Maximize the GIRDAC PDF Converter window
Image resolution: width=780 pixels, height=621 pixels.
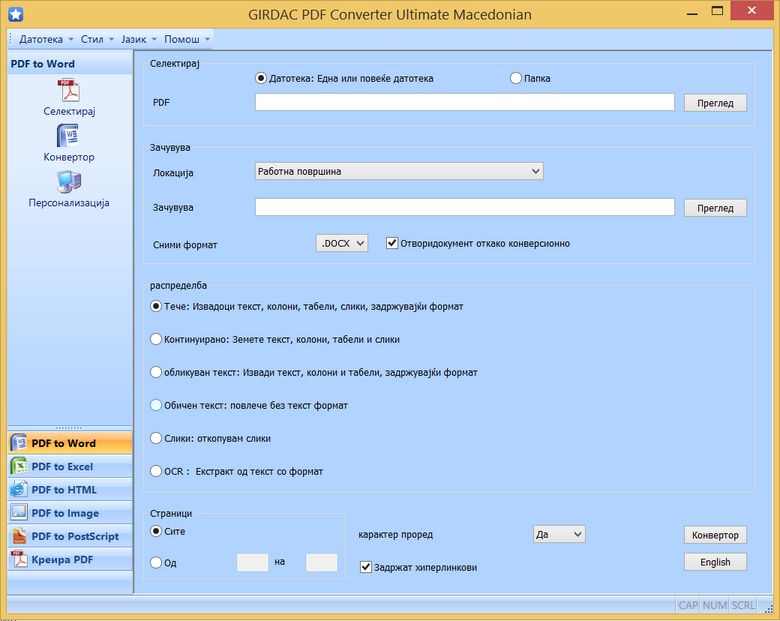click(717, 11)
